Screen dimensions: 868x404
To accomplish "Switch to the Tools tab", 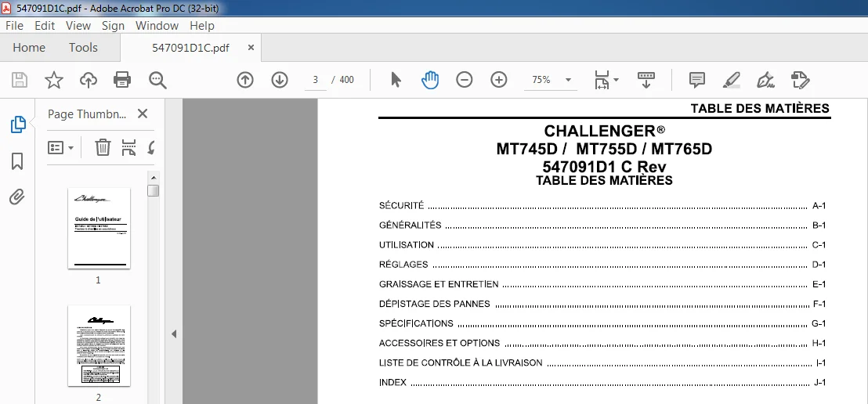I will [x=83, y=48].
